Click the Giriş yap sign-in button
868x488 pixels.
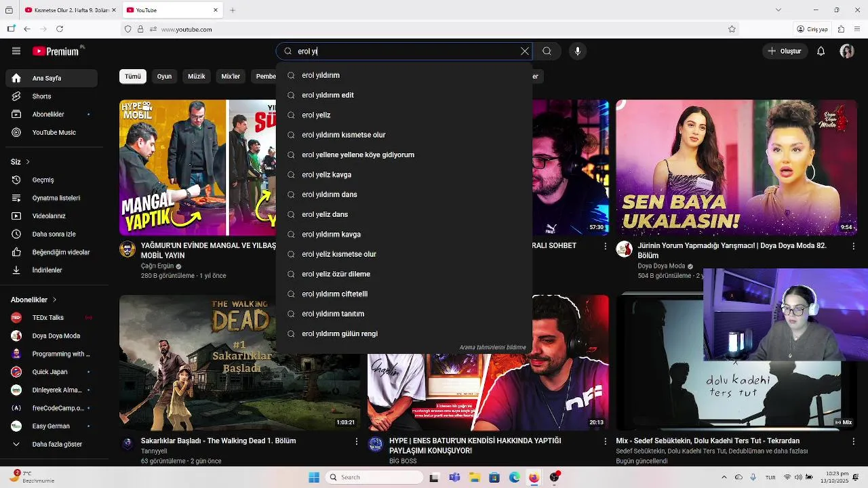(812, 29)
